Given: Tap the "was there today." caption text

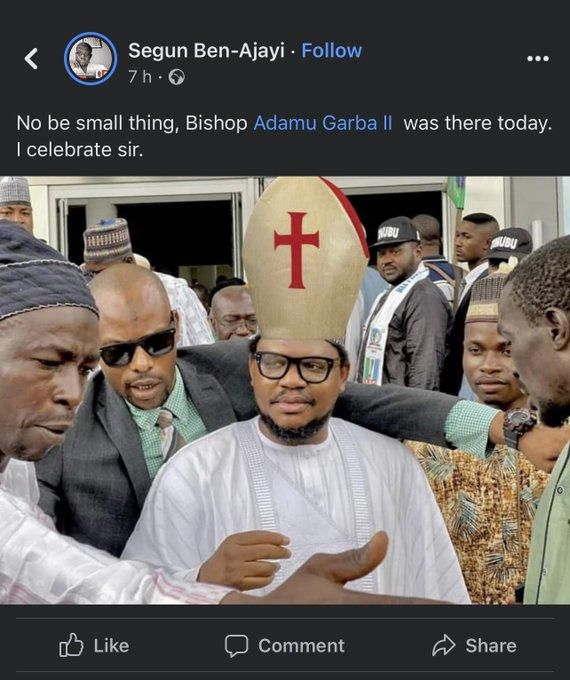Looking at the screenshot, I should pos(478,123).
